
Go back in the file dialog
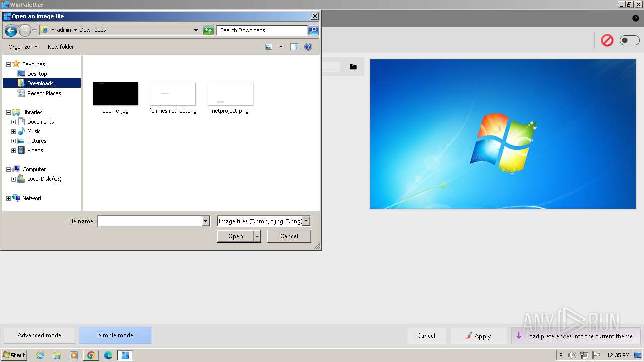(11, 30)
